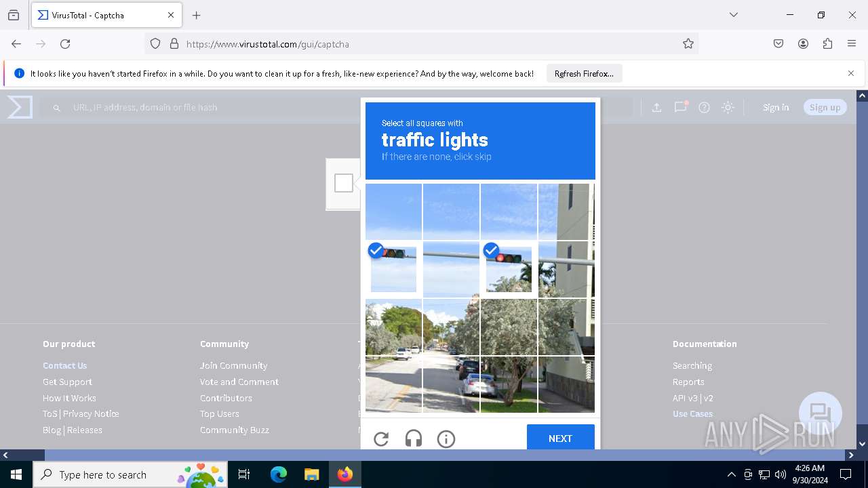Show hidden tray icons chevron

tap(731, 474)
